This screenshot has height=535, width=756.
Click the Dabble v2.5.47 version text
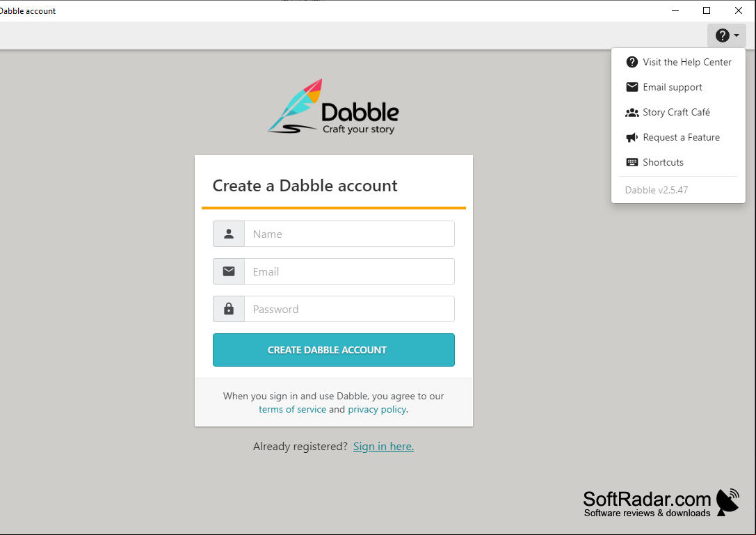coord(656,190)
